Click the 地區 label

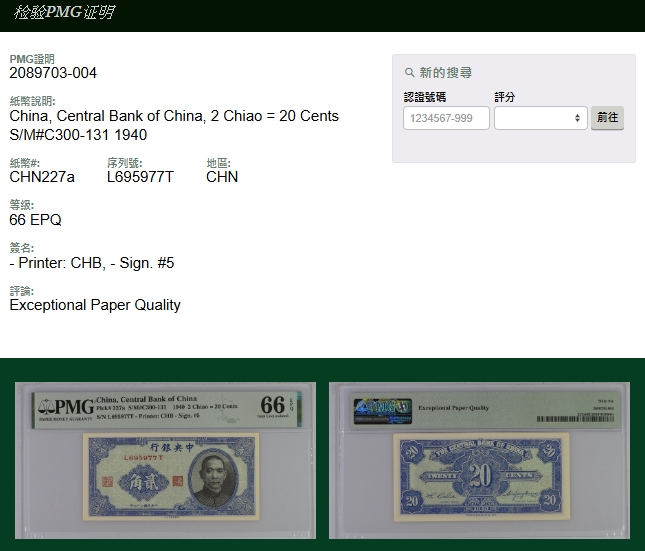(x=218, y=163)
